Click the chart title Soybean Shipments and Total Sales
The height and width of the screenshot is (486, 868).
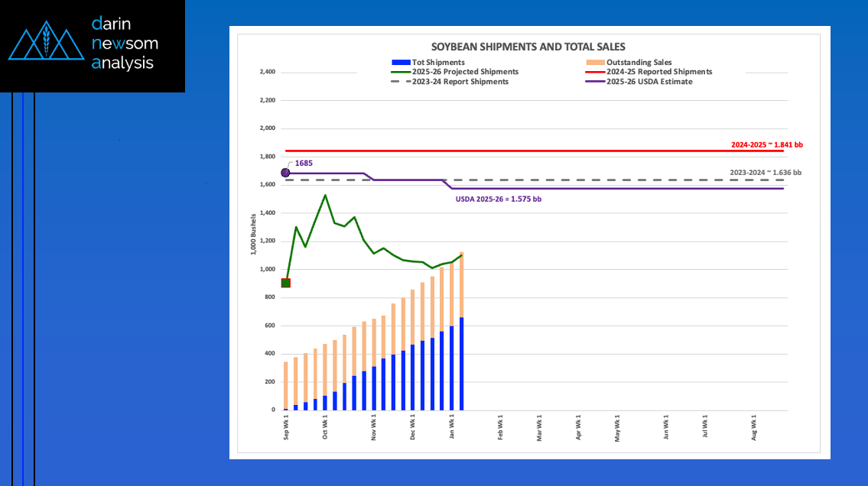tap(529, 47)
